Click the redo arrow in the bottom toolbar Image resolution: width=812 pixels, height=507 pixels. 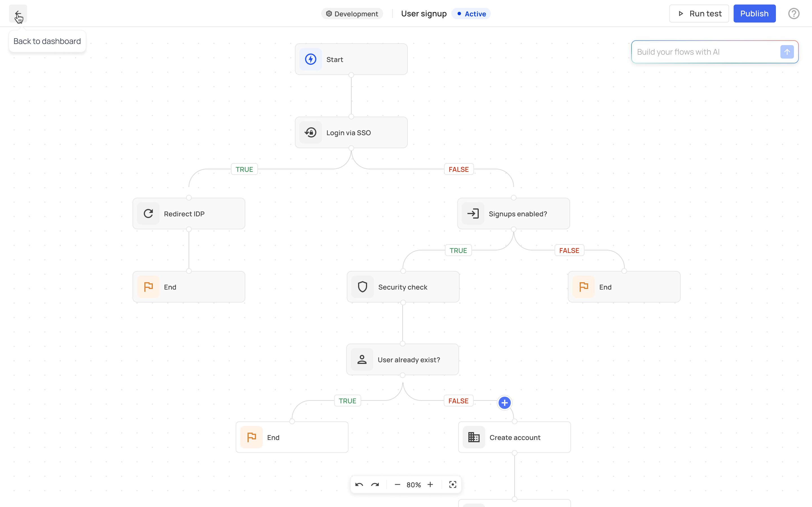coord(375,484)
